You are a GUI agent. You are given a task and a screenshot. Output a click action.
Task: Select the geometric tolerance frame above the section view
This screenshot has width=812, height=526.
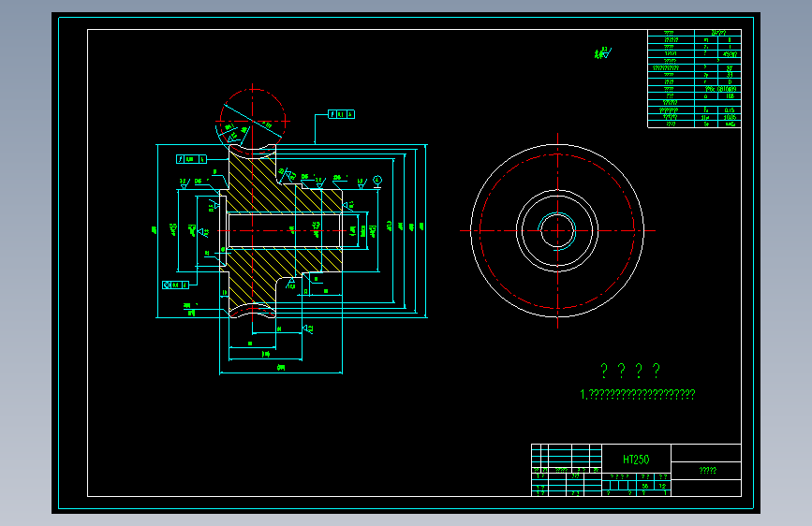(x=341, y=114)
